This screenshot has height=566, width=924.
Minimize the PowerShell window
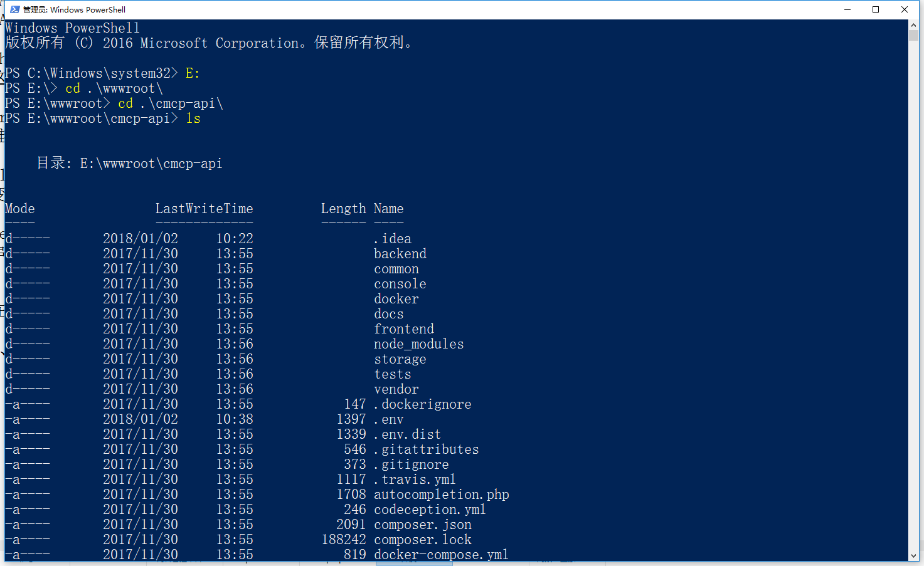pyautogui.click(x=847, y=9)
